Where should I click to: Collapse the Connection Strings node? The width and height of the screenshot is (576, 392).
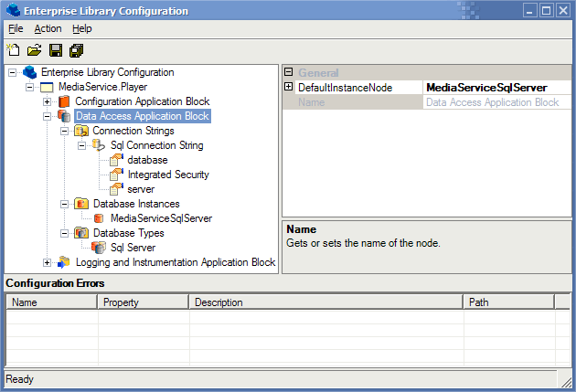coord(64,131)
